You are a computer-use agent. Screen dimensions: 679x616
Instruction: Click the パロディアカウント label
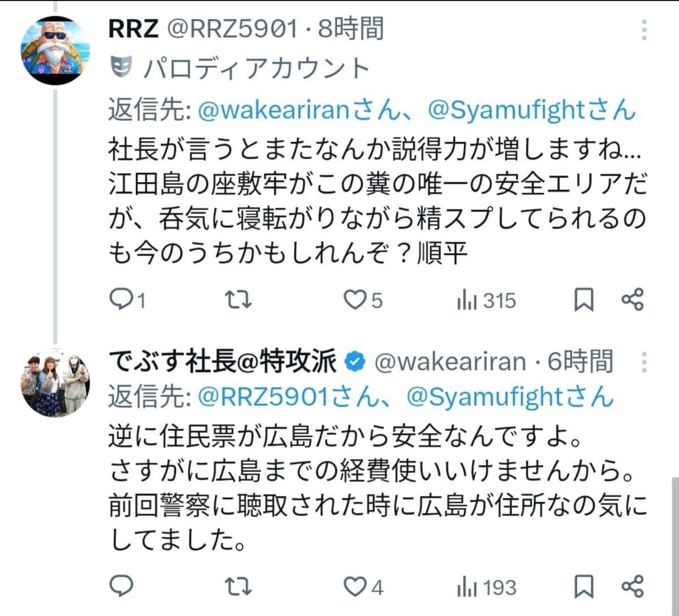256,69
